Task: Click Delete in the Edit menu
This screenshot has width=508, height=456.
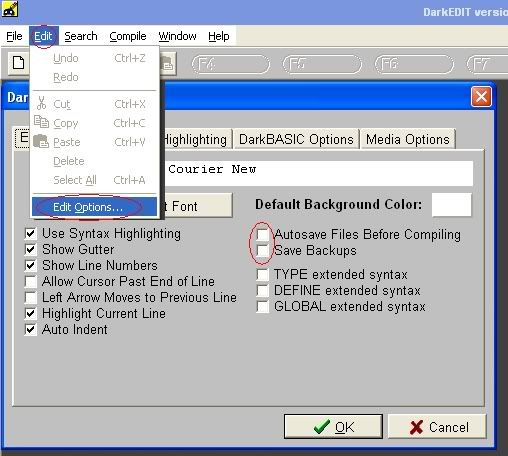Action: click(94, 161)
